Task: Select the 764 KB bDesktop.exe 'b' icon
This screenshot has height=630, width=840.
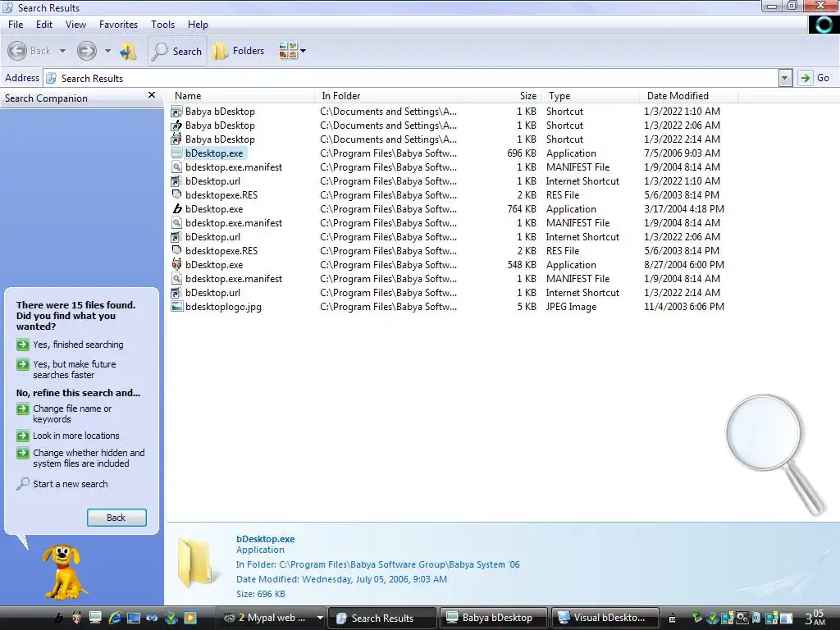Action: tap(176, 209)
